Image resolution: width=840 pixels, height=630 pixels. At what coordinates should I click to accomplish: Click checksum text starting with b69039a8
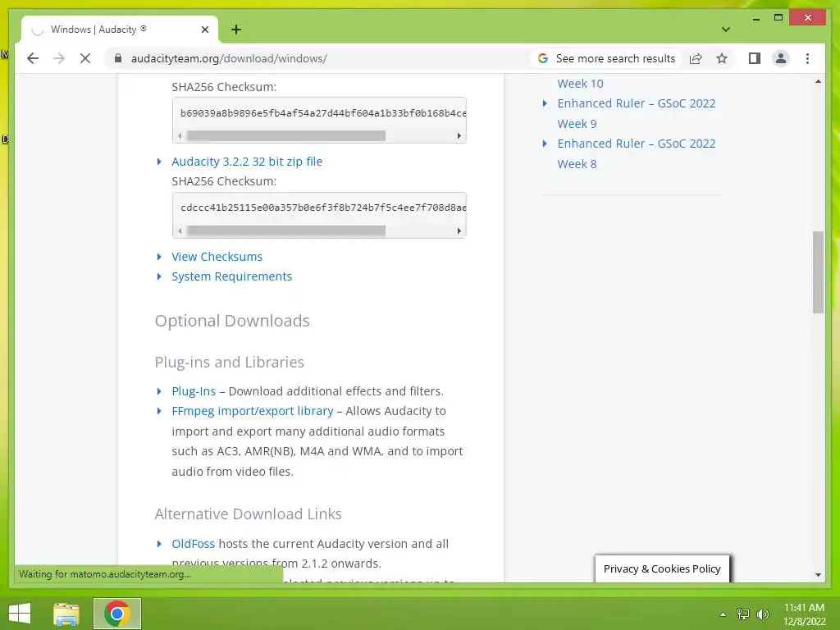coord(323,113)
